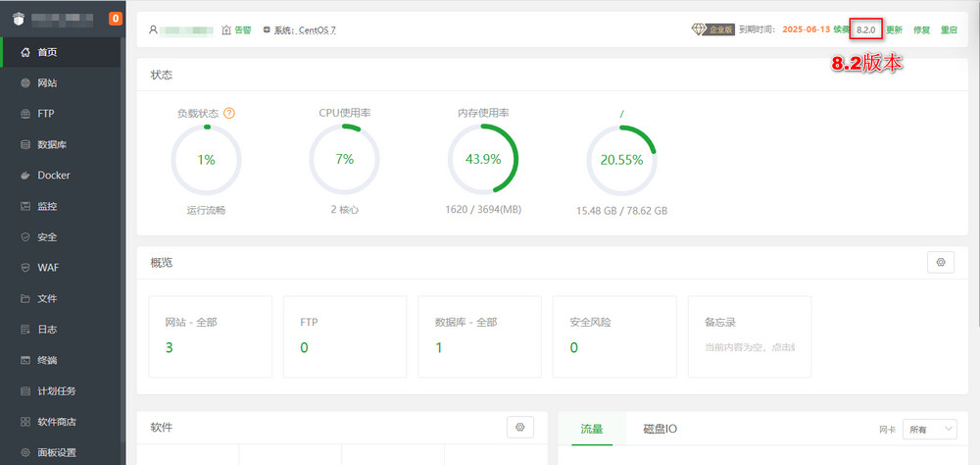Click the 安全 shield icon in sidebar
Image resolution: width=980 pixels, height=465 pixels.
26,237
